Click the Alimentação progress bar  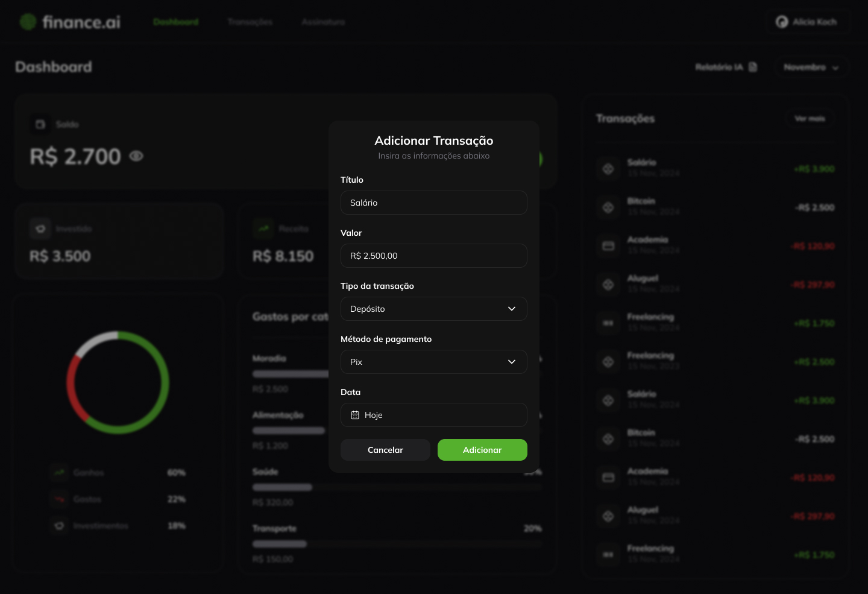tap(291, 431)
